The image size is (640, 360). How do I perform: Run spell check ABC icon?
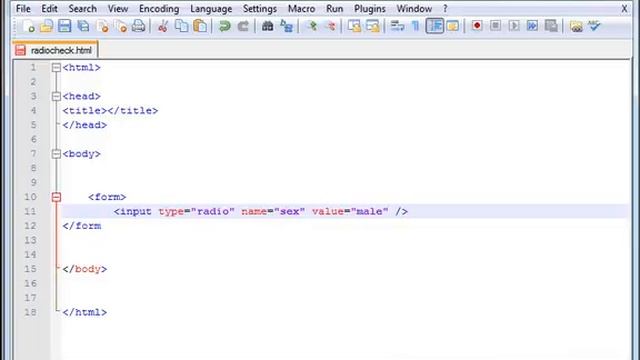tap(594, 26)
